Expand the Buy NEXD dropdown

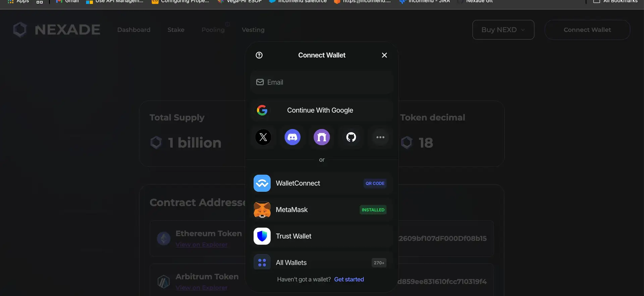pos(503,30)
